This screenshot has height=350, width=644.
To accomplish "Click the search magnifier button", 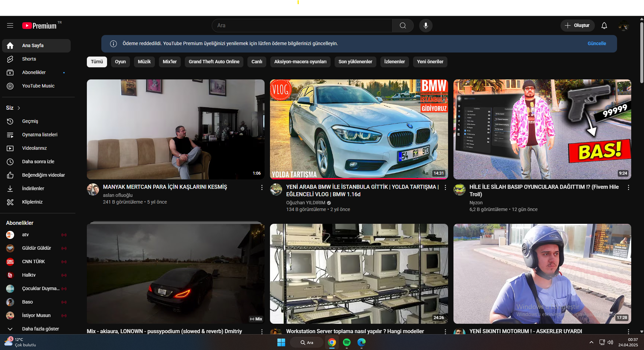I will tap(403, 26).
